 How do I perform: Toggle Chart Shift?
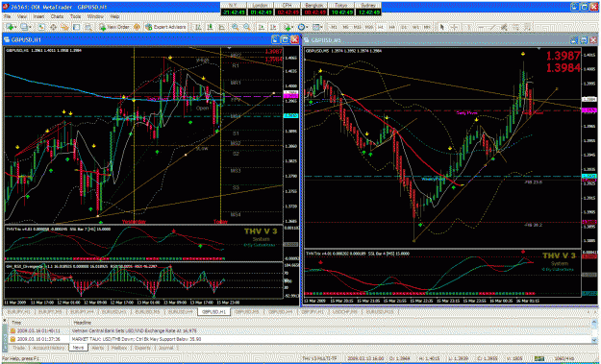[272, 27]
